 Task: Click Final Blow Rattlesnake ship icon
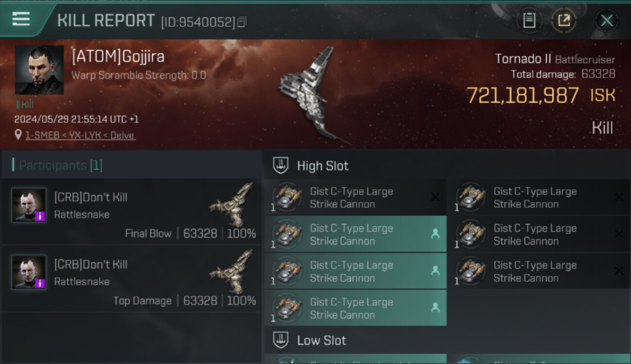click(232, 198)
